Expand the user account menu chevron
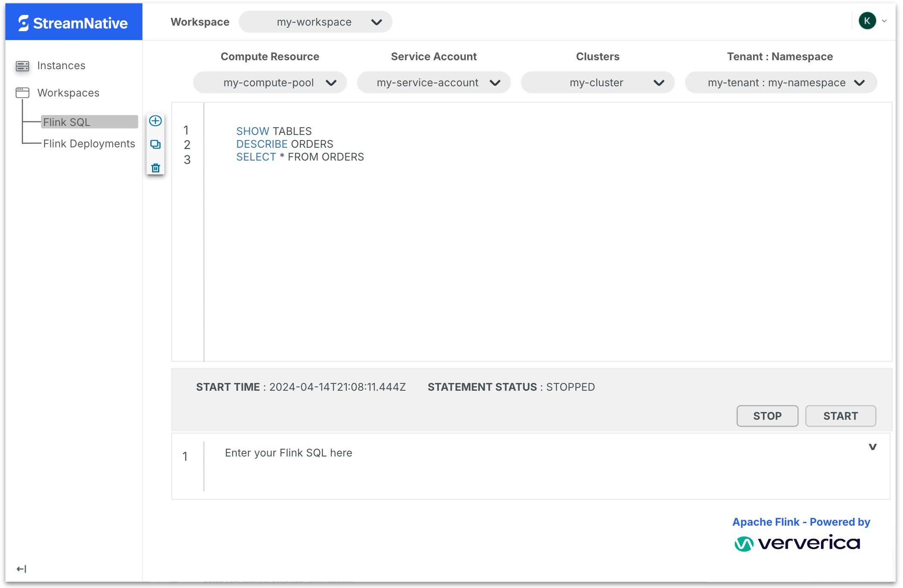Screen dimensions: 903x588 tap(885, 21)
